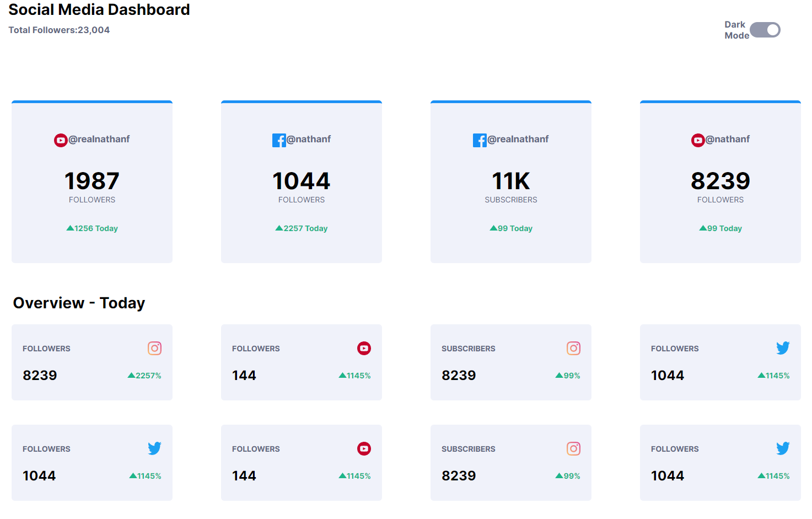The image size is (812, 519).
Task: Select the 1256 Today growth indicator
Action: pos(92,228)
